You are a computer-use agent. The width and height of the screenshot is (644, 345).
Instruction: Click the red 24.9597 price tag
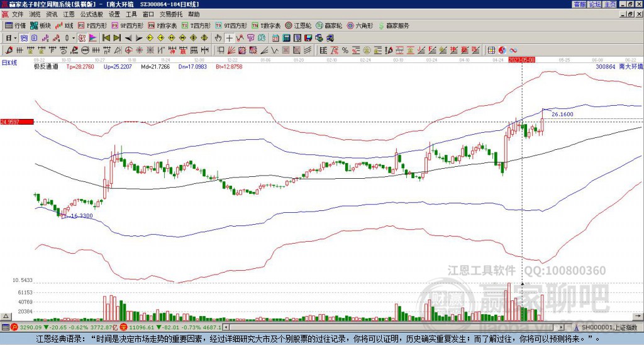[17, 122]
